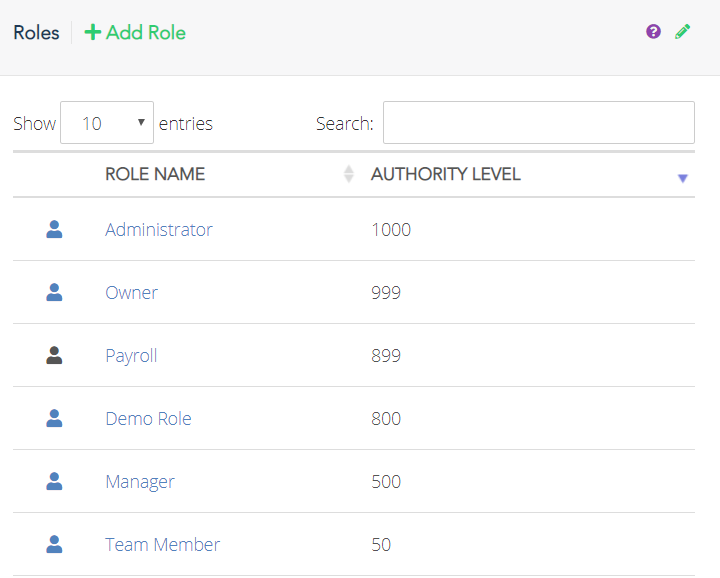
Task: Click the Team Member row user icon
Action: point(54,544)
